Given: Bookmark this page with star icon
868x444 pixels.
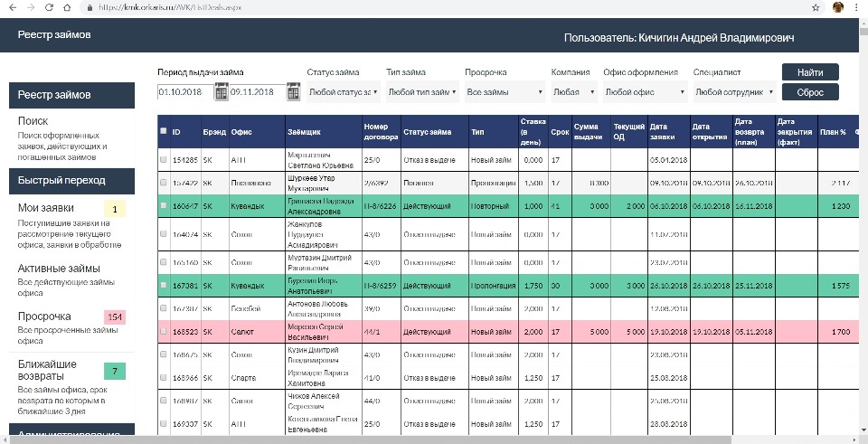Looking at the screenshot, I should [816, 8].
